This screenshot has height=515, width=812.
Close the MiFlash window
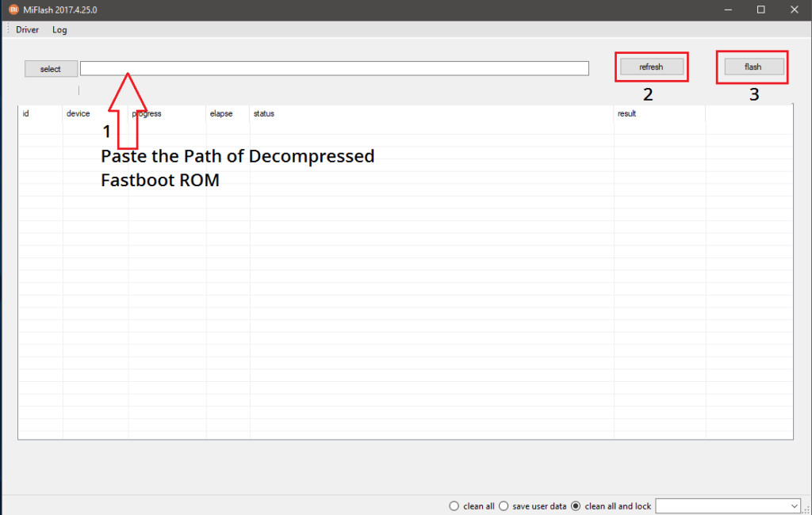pos(795,10)
